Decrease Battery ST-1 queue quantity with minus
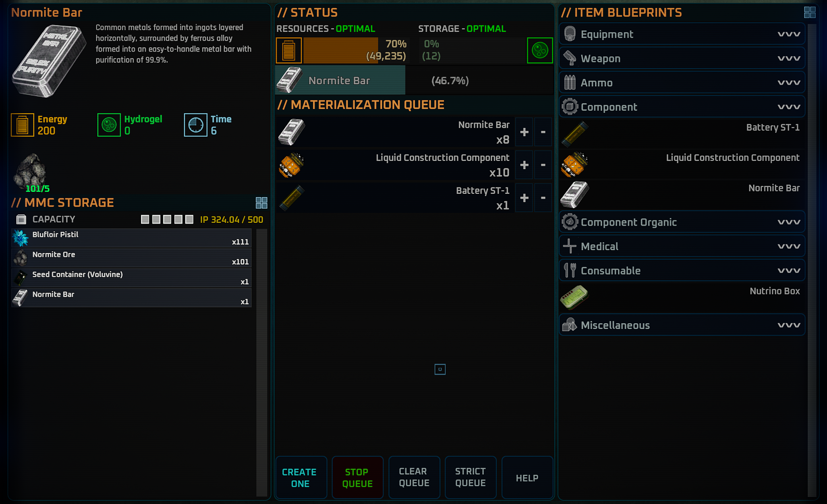The width and height of the screenshot is (827, 504). [543, 198]
